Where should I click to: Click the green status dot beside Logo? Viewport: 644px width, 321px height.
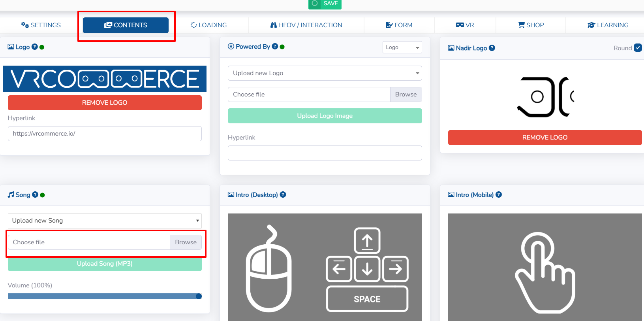[42, 47]
